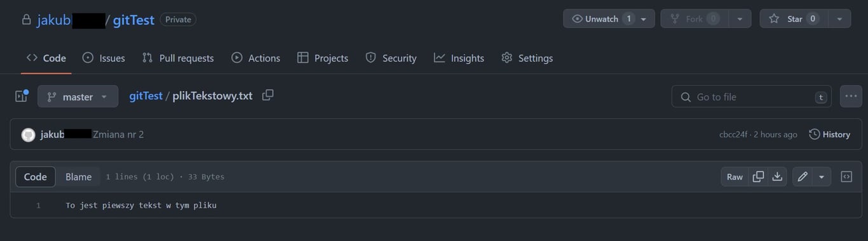868x241 pixels.
Task: Copy raw file contents
Action: (758, 177)
